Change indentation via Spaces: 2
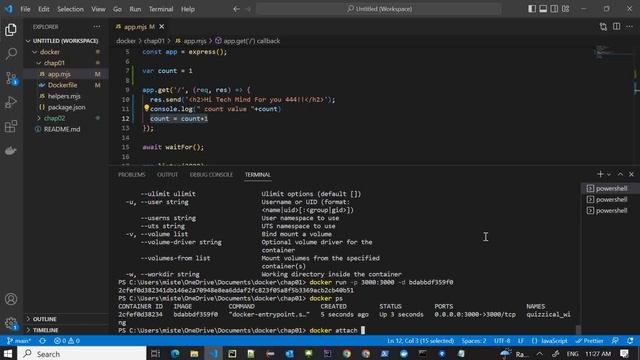This screenshot has width=640, height=360. (x=473, y=341)
